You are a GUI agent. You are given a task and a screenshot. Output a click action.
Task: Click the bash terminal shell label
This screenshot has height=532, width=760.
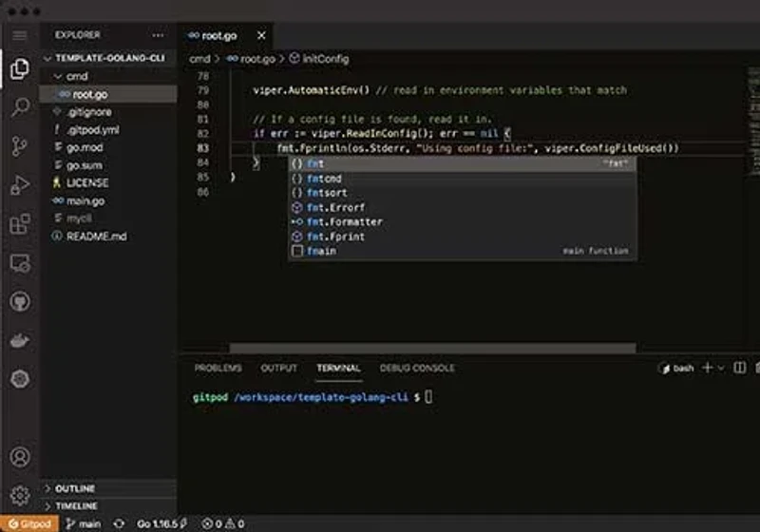(x=676, y=369)
